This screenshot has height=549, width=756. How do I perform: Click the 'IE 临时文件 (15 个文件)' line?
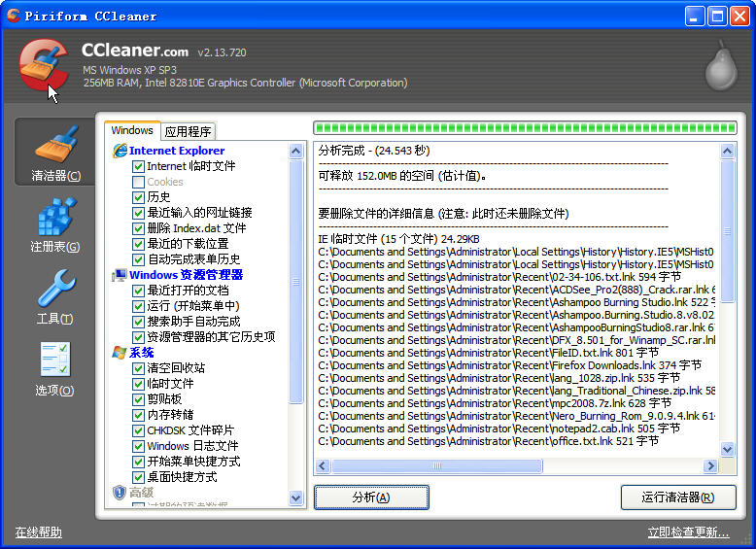398,239
